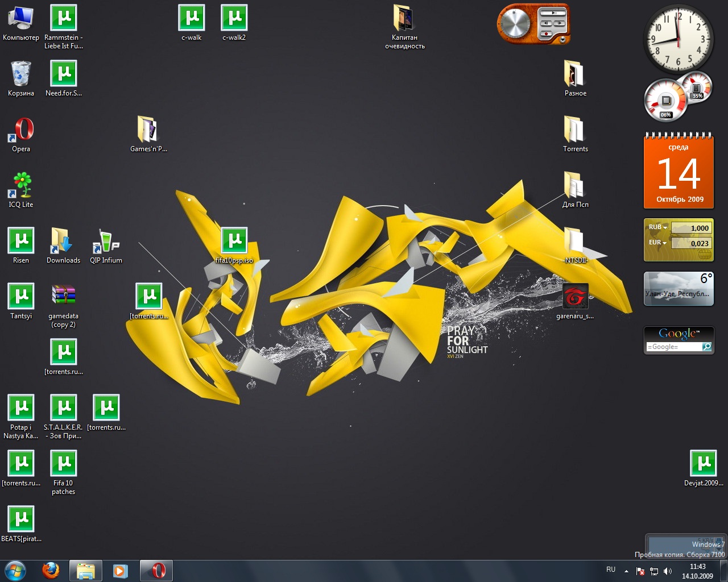Toggle the speaker volume in the system tray
Screen dimensions: 728x582
pyautogui.click(x=667, y=571)
